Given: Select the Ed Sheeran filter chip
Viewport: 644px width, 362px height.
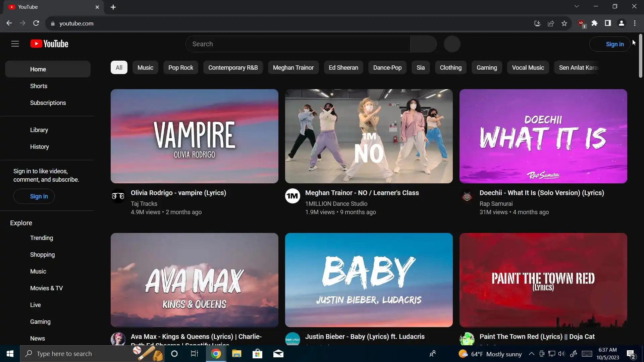Looking at the screenshot, I should (343, 68).
